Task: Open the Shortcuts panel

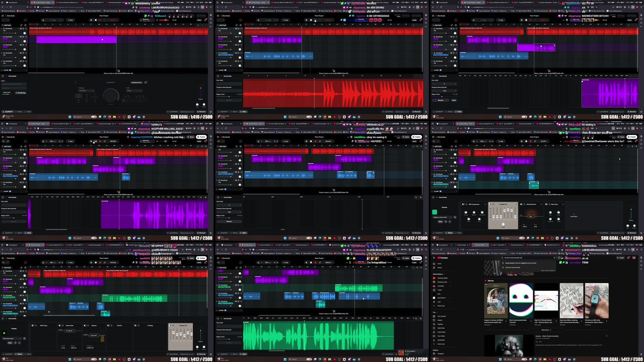Action: (201, 111)
